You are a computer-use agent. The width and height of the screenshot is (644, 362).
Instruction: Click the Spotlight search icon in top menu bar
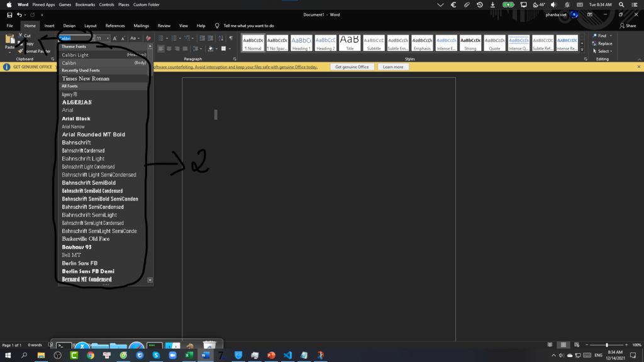coord(621,4)
